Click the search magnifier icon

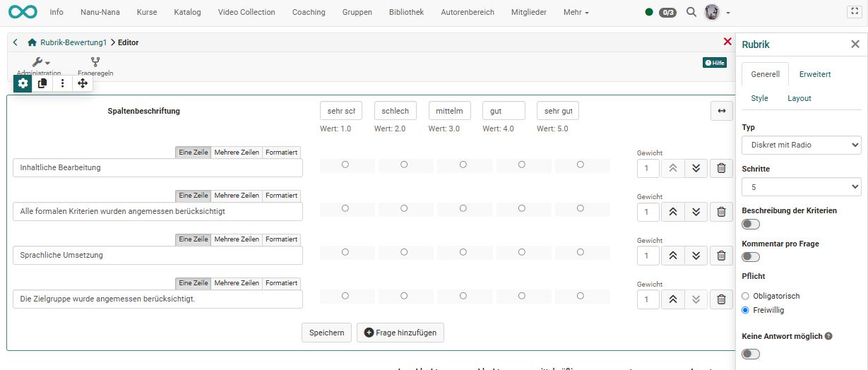(x=691, y=12)
